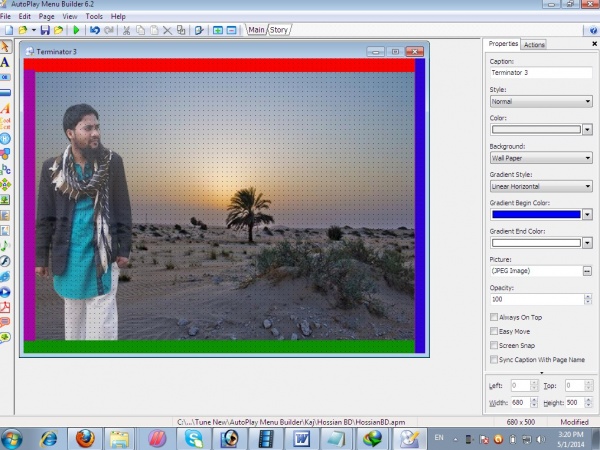The image size is (600, 450).
Task: Switch to the Story page tab
Action: (279, 30)
